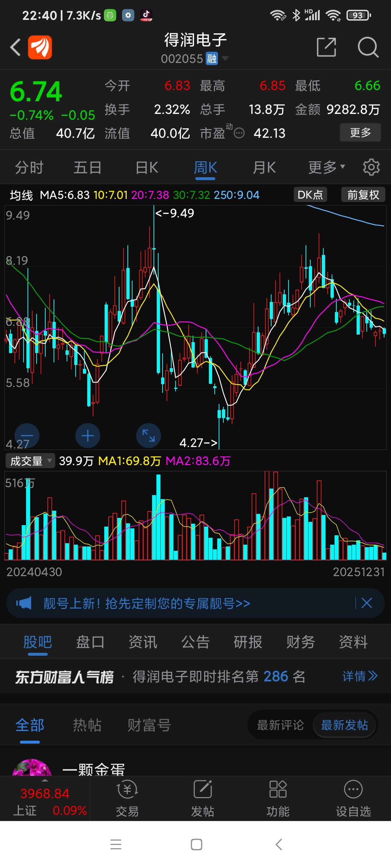Tap the MA250 9.04 label
This screenshot has width=391, height=868.
237,195
